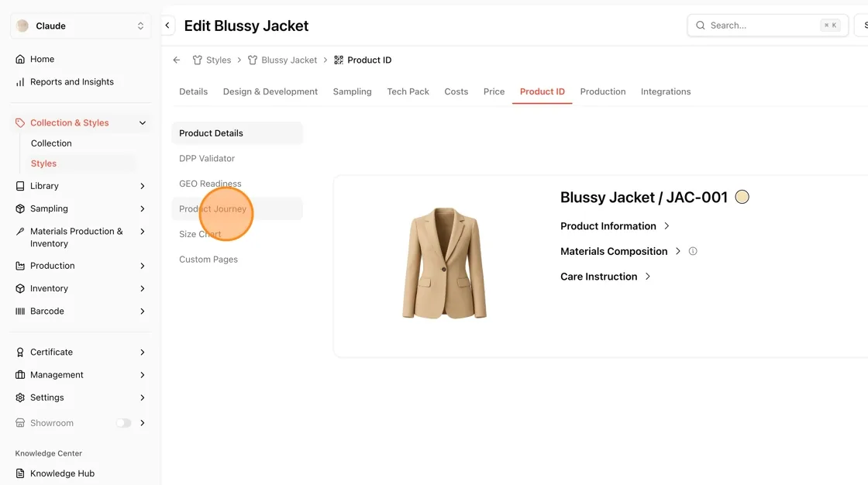
Task: Expand the Library menu arrow
Action: pos(143,186)
